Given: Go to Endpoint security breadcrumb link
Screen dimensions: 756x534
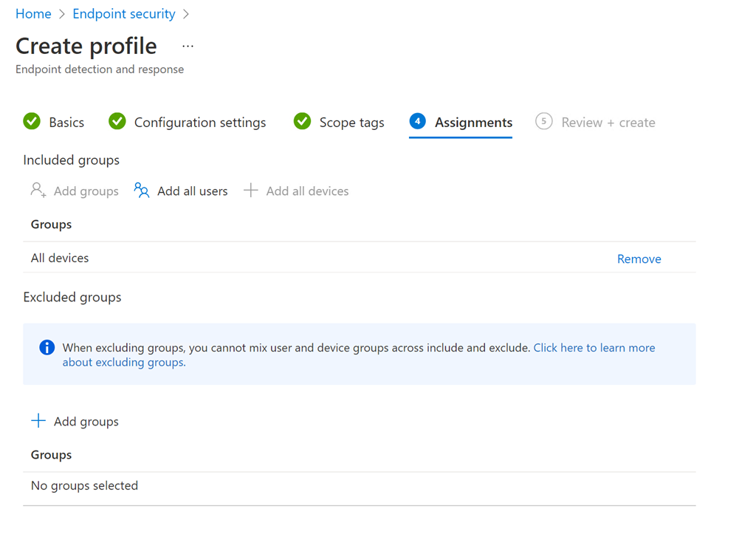Looking at the screenshot, I should (124, 14).
